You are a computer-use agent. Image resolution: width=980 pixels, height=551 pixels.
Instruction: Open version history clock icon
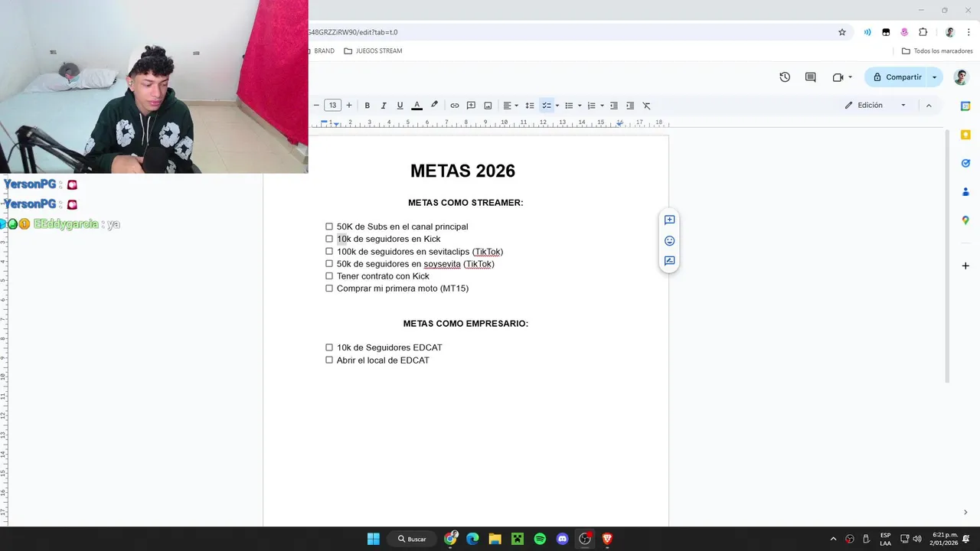coord(785,77)
